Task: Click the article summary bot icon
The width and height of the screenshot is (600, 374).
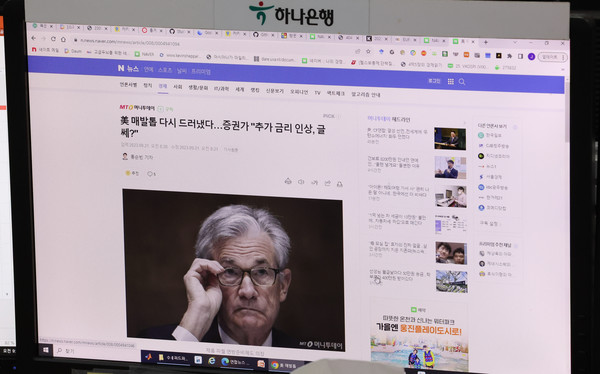Action: 288,181
